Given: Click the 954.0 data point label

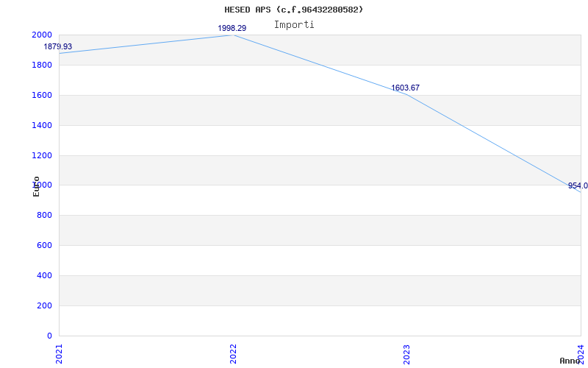Looking at the screenshot, I should (578, 185).
